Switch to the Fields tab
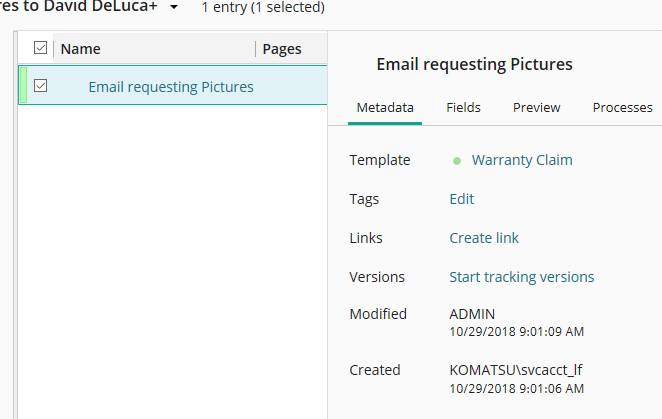This screenshot has width=662, height=419. click(x=463, y=107)
